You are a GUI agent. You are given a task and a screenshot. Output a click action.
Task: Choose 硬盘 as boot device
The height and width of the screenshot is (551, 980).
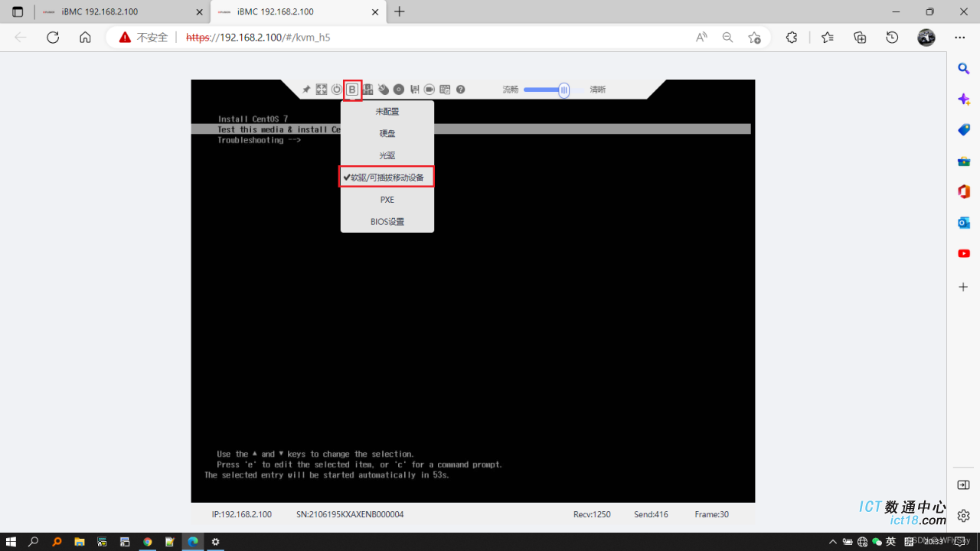tap(387, 133)
